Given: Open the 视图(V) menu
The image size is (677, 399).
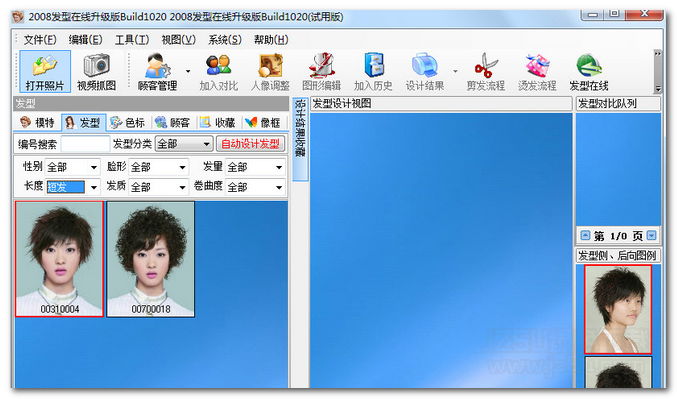Looking at the screenshot, I should pyautogui.click(x=178, y=40).
